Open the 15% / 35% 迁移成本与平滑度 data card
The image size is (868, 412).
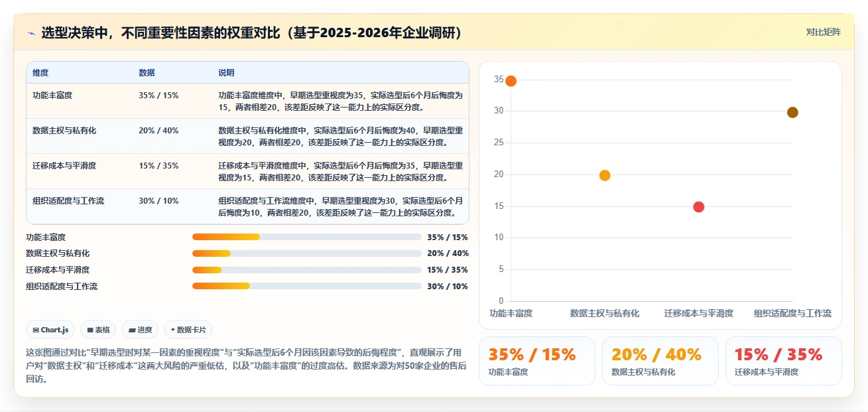pyautogui.click(x=783, y=361)
